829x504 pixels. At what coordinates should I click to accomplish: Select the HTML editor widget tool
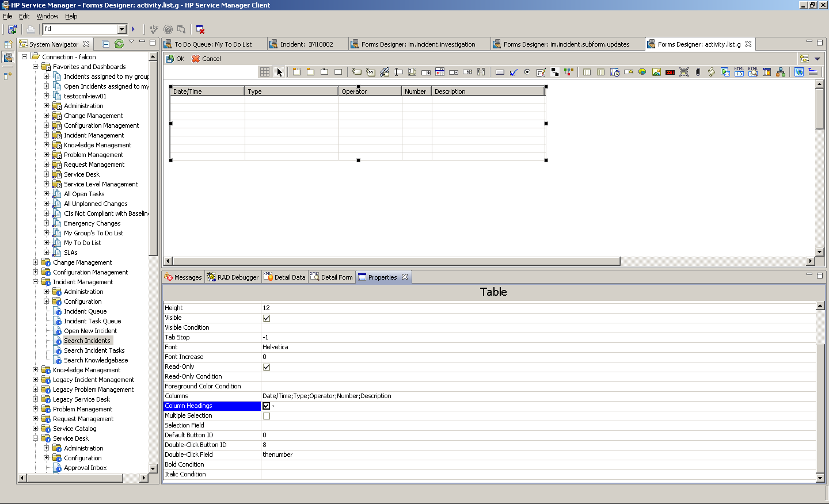tap(739, 72)
